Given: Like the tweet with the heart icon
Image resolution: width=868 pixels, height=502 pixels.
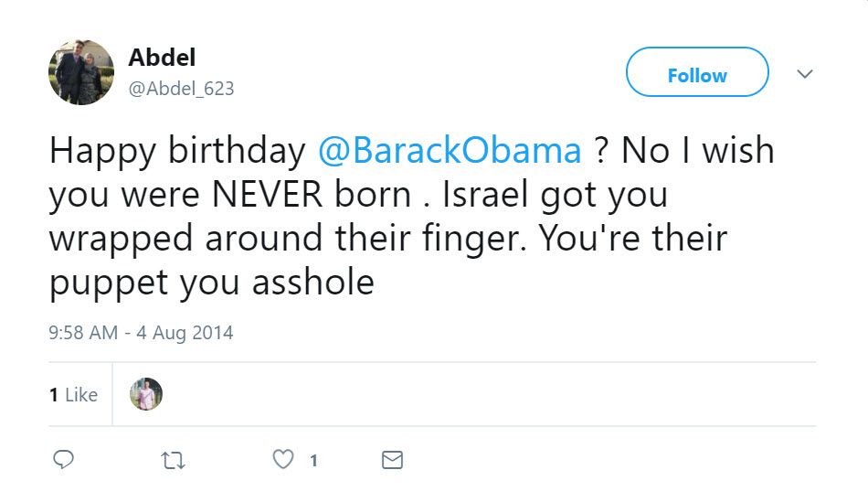Looking at the screenshot, I should 284,460.
